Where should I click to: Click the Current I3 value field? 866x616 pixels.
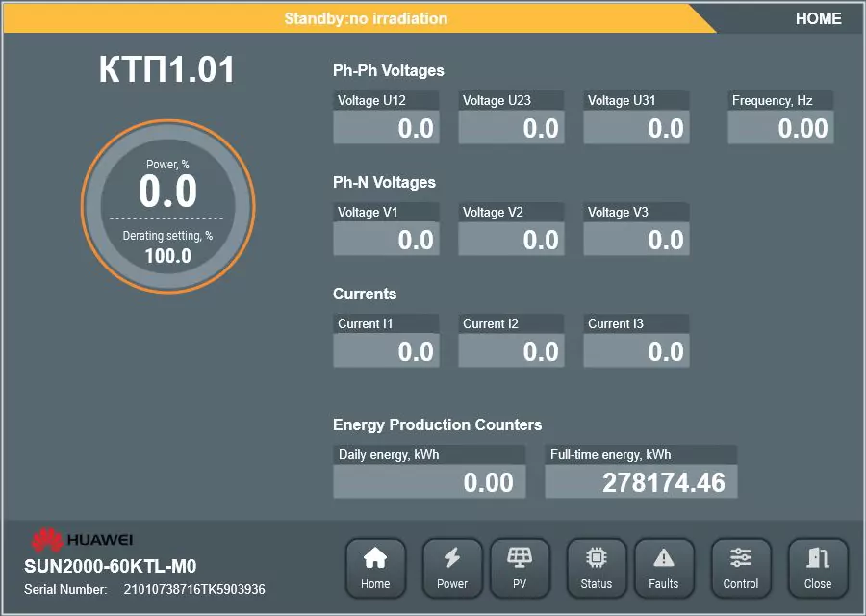pyautogui.click(x=636, y=350)
